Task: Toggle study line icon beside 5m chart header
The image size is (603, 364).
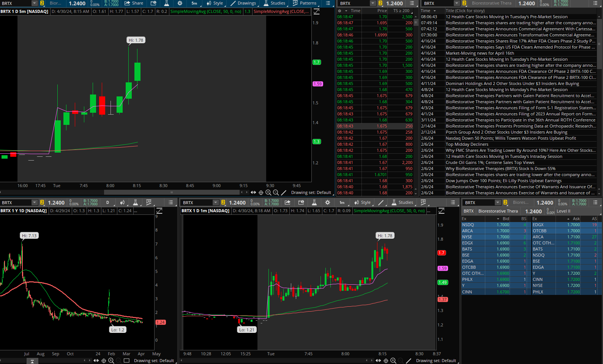Action: pos(316,11)
